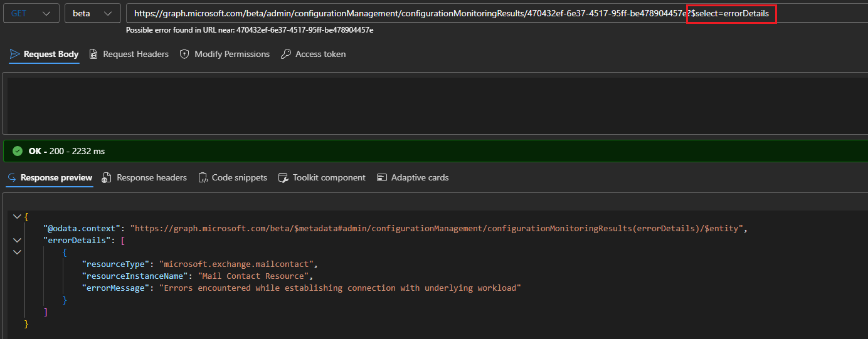
Task: Click the Toolkit component icon
Action: pyautogui.click(x=283, y=178)
